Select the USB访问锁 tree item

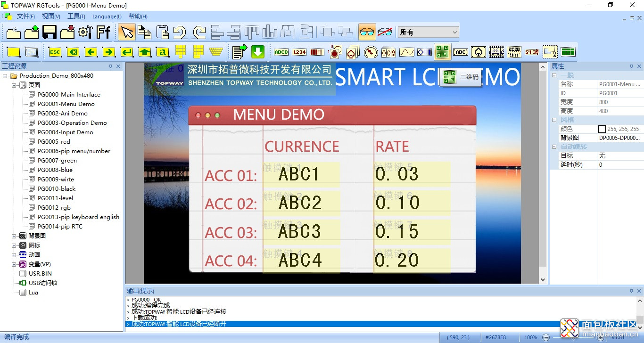[x=43, y=283]
